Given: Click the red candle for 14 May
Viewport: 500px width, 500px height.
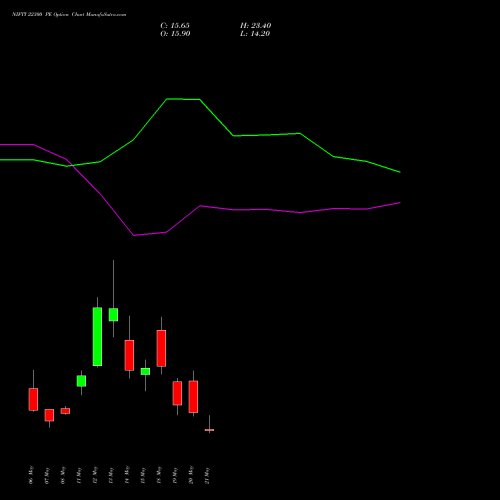Looking at the screenshot, I should tap(129, 355).
